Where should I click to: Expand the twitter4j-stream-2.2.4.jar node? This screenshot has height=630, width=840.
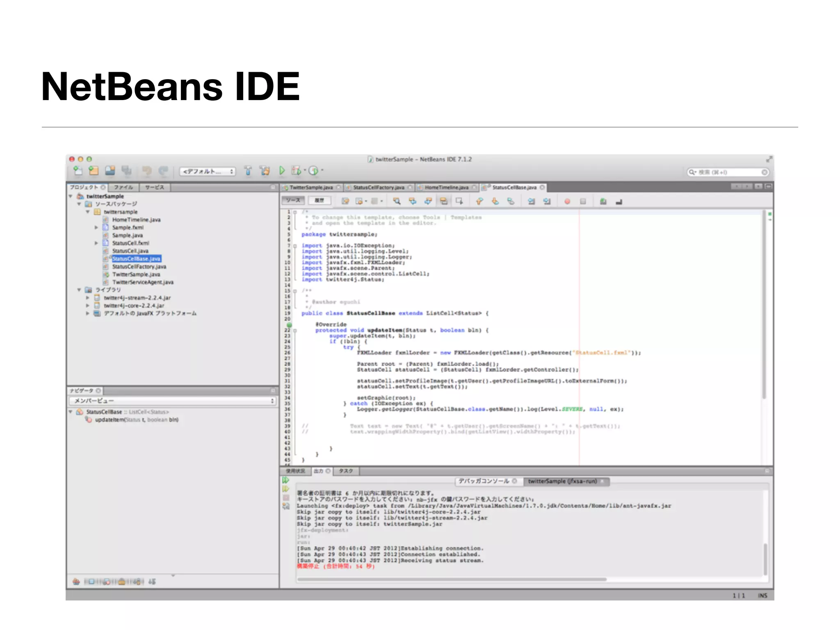(87, 298)
